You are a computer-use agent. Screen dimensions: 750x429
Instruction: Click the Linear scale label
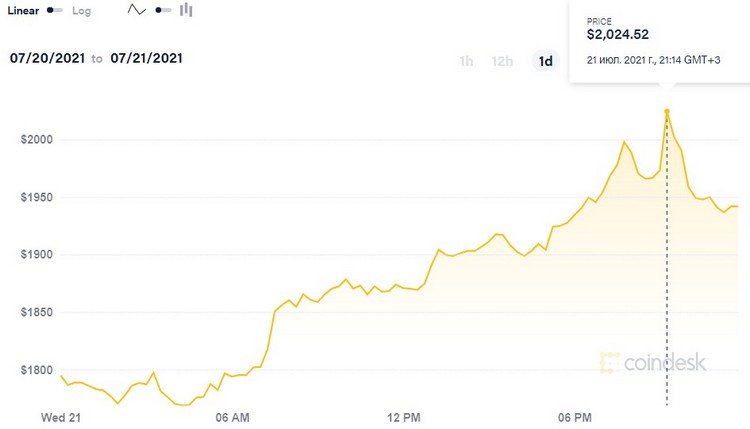pyautogui.click(x=22, y=10)
